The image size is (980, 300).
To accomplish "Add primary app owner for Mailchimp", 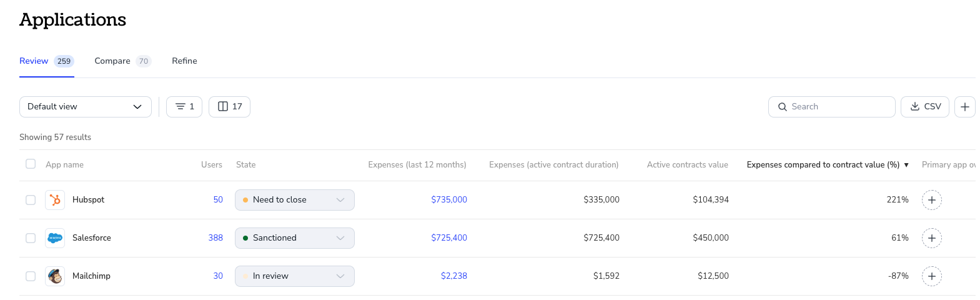I will [x=931, y=276].
